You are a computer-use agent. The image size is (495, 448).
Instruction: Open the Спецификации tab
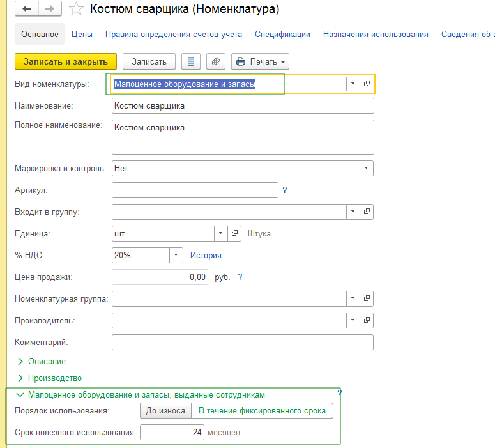tap(282, 34)
